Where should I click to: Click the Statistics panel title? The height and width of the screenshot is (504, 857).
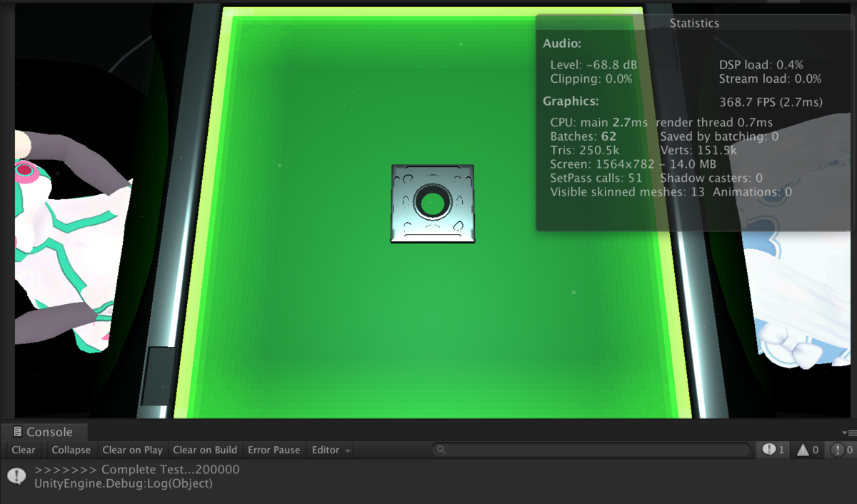pos(694,24)
